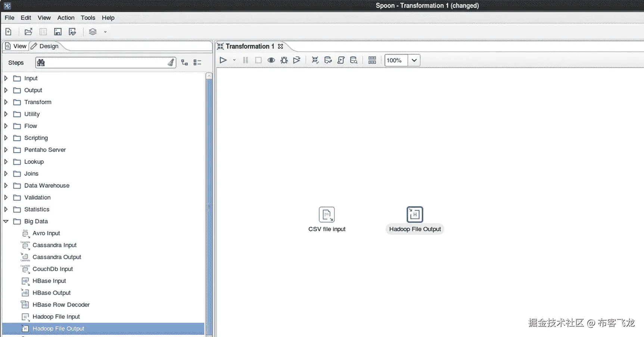Select the CouchDb Input step
Viewport: 644px width, 337px height.
(53, 269)
